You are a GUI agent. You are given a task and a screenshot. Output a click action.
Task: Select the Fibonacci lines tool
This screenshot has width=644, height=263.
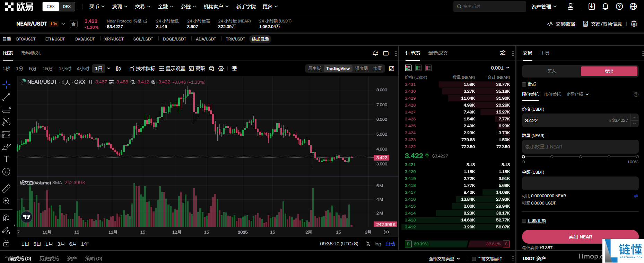pos(6,109)
